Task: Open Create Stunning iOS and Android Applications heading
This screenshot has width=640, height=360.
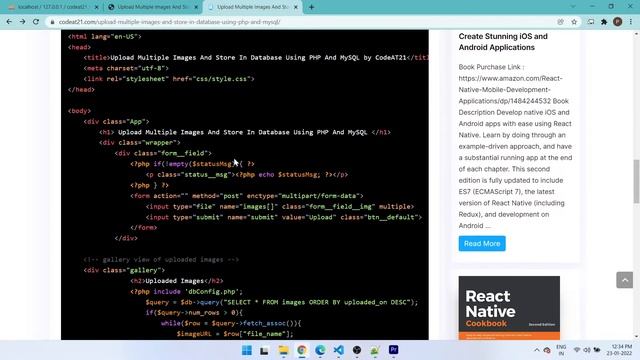Action: pos(503,42)
